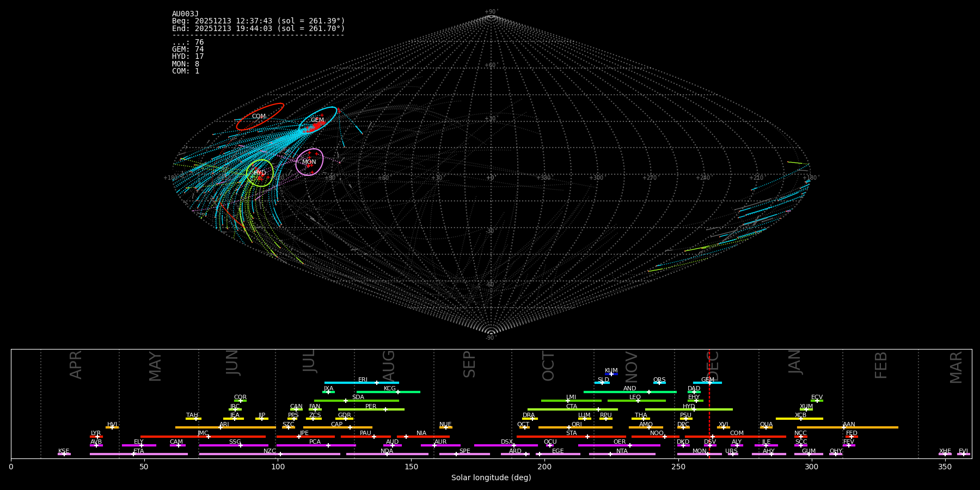Click the +210 longitude label on sky map

click(x=756, y=178)
